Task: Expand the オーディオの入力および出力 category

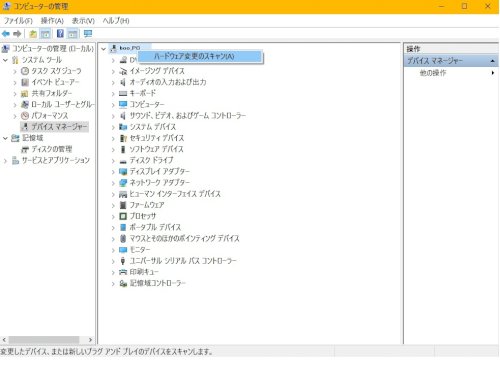Action: click(113, 82)
